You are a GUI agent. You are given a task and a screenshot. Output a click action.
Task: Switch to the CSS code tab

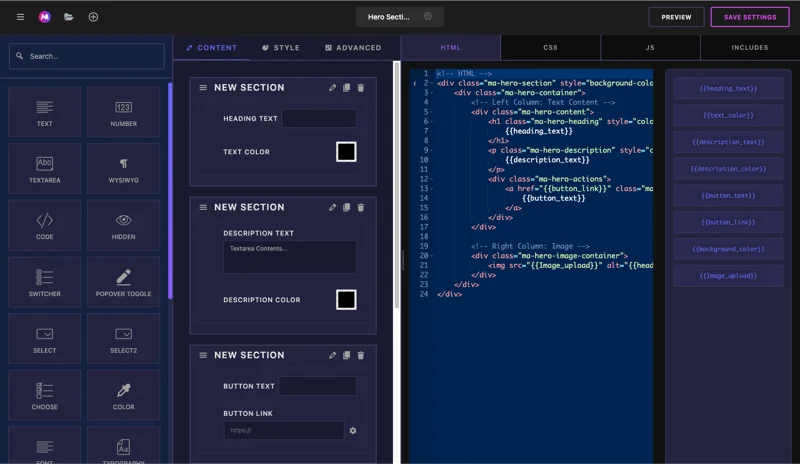tap(550, 47)
